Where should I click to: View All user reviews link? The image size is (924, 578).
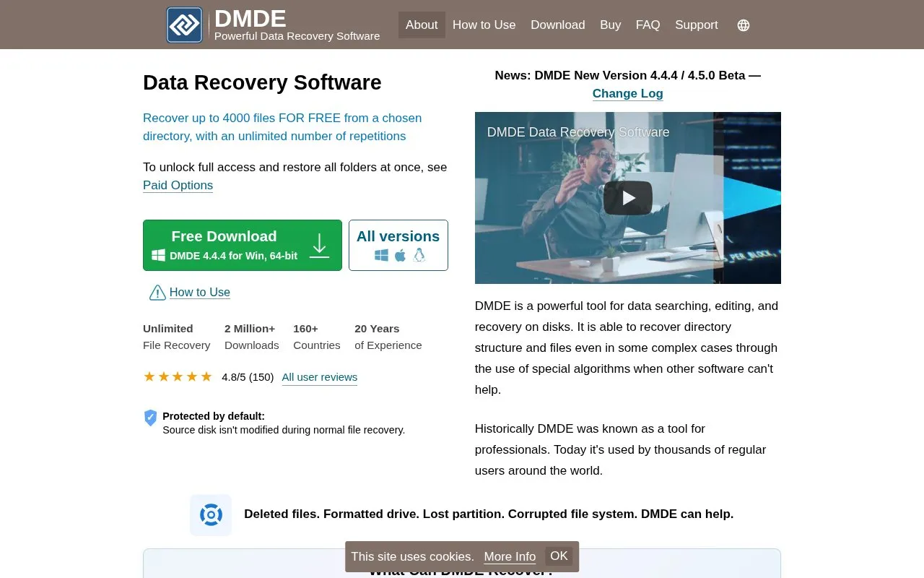pyautogui.click(x=320, y=377)
